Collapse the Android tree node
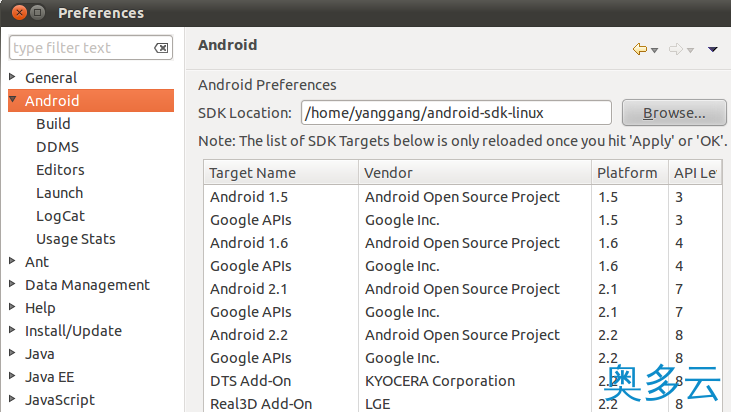Viewport: 731px width, 412px height. (x=13, y=100)
